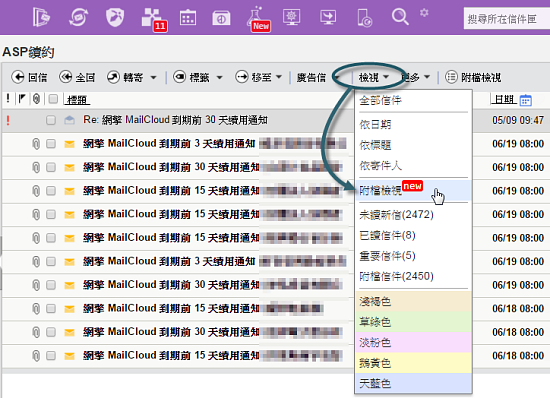Viewport: 550px width, 398px height.
Task: Click the 轉寄 forward button
Action: click(x=126, y=77)
